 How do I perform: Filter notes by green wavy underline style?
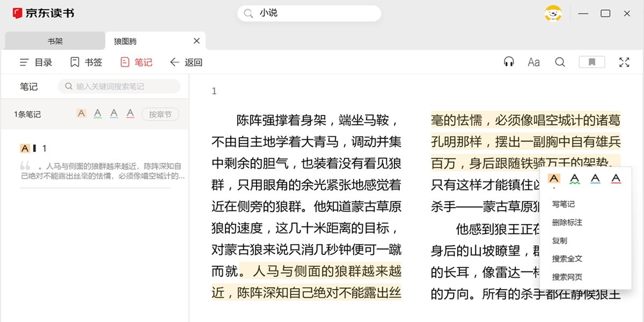tap(98, 114)
